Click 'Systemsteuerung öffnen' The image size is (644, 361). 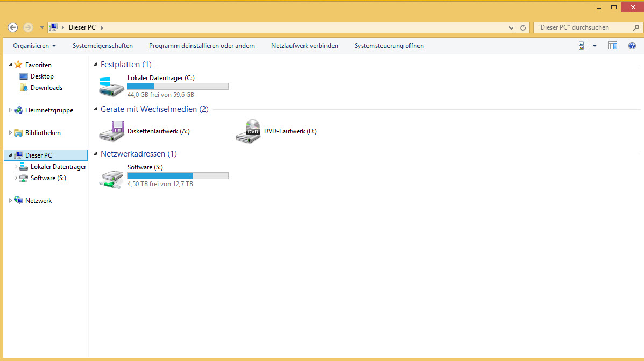[x=389, y=46]
